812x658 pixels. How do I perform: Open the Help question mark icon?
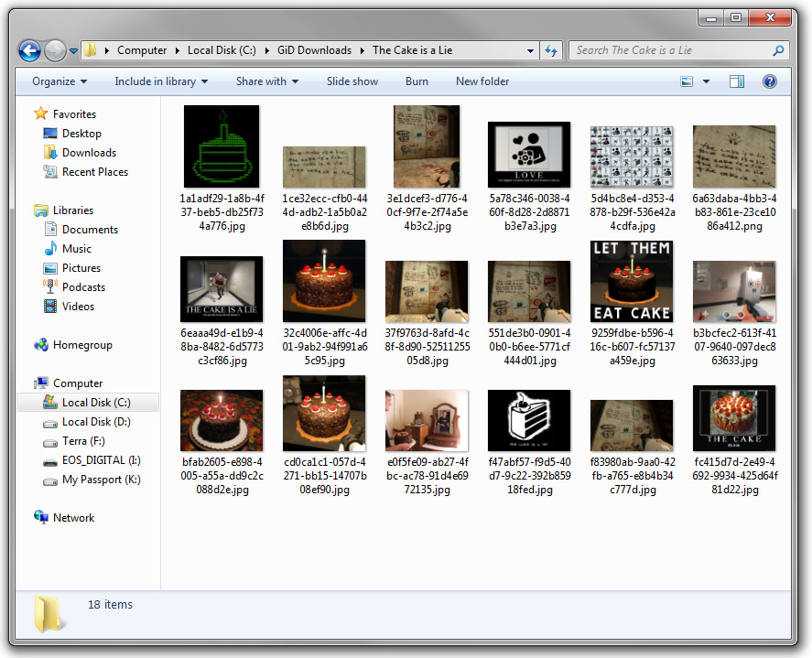(770, 81)
